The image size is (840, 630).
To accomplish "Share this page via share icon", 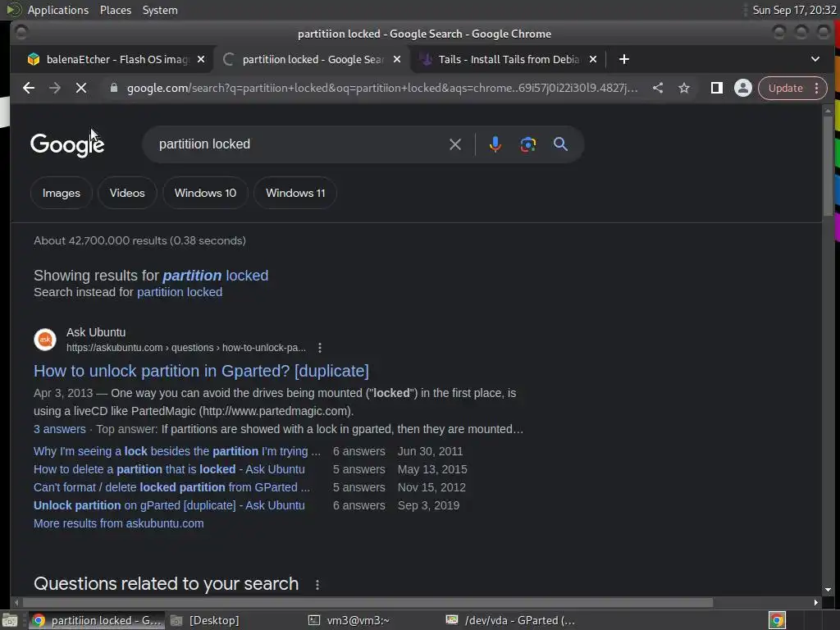I will [x=658, y=88].
